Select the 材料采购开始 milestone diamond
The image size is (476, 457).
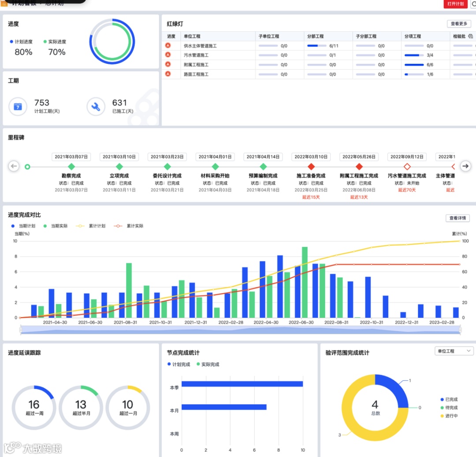215,166
